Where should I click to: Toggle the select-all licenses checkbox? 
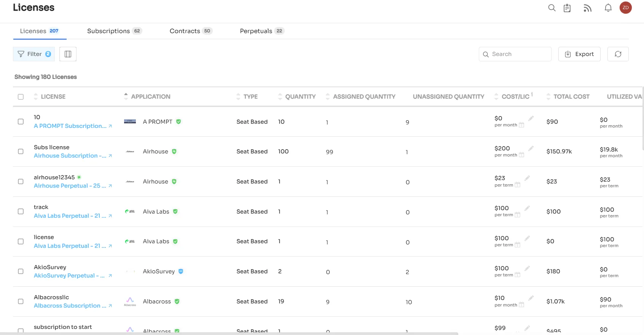point(21,97)
